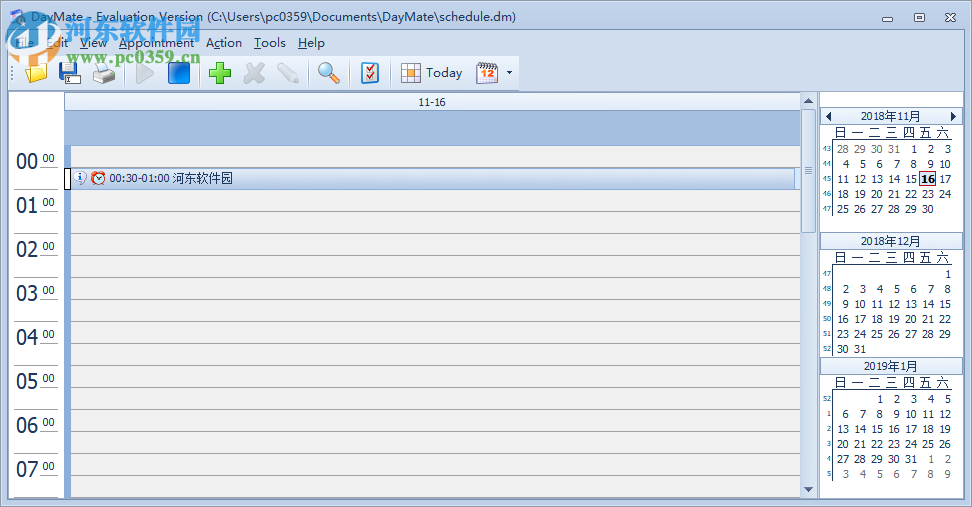Minimize the DayMate window

pos(888,19)
